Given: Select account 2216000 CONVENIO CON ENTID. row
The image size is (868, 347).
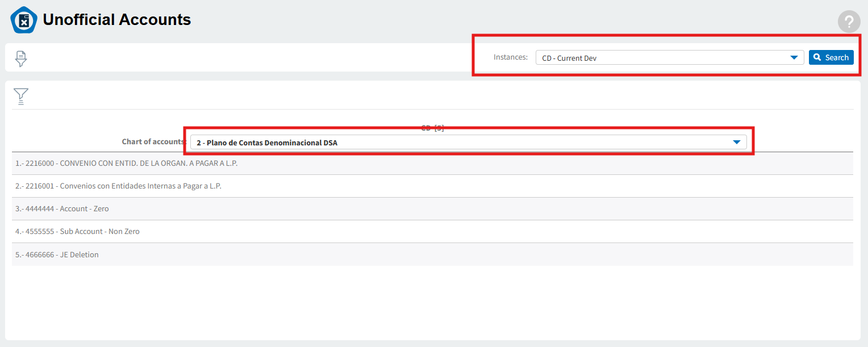Looking at the screenshot, I should [x=432, y=163].
